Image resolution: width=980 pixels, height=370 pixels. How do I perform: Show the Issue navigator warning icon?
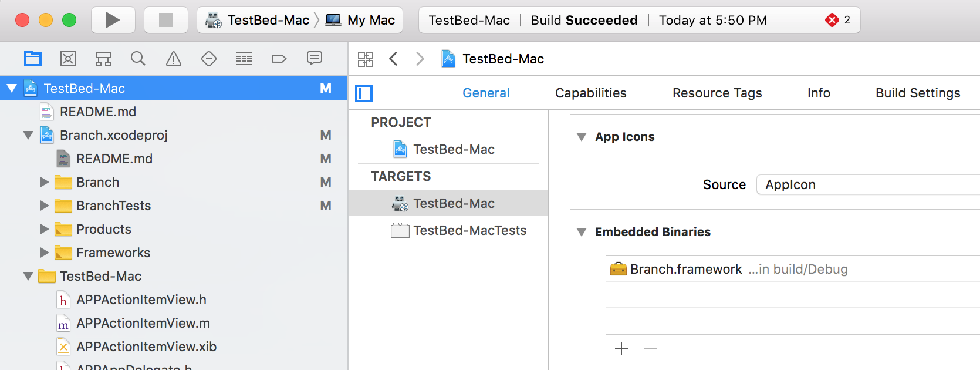pos(174,59)
